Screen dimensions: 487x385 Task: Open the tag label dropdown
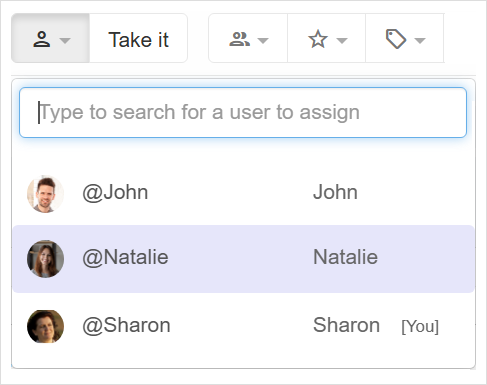(x=405, y=38)
